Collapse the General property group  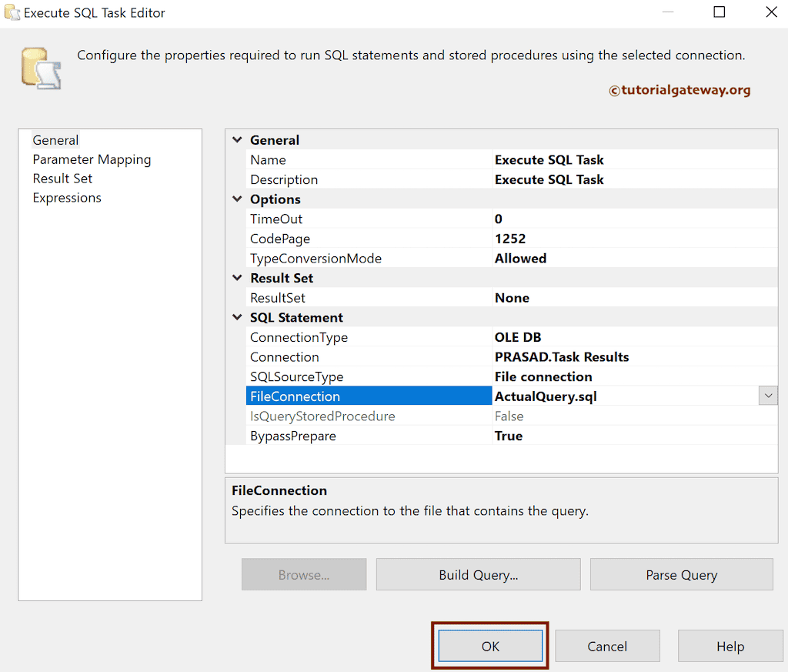[x=237, y=139]
